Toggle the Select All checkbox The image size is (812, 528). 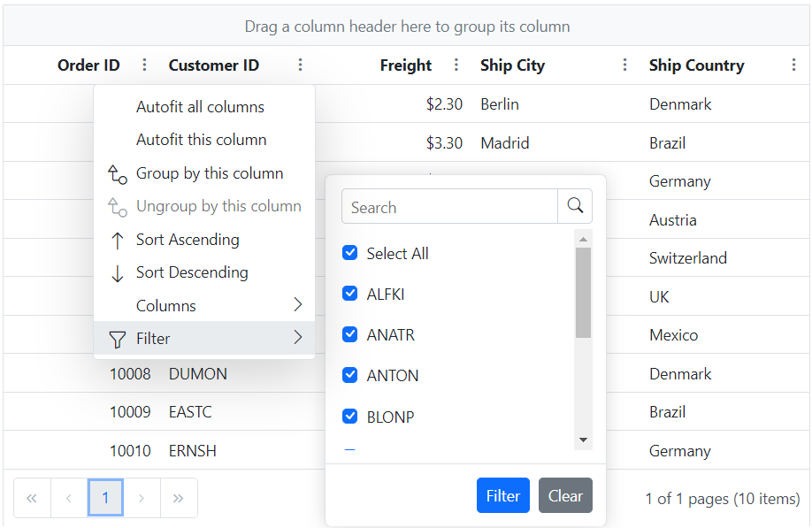[350, 253]
